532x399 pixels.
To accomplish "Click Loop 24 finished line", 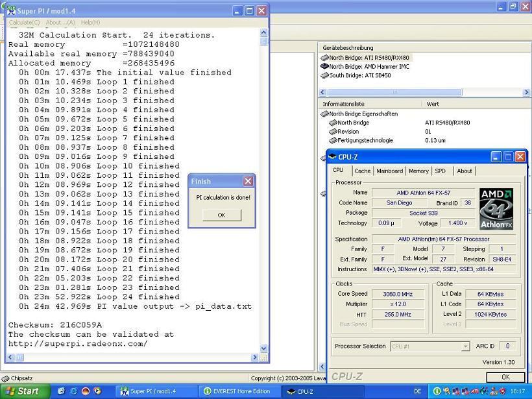I will coord(99,297).
